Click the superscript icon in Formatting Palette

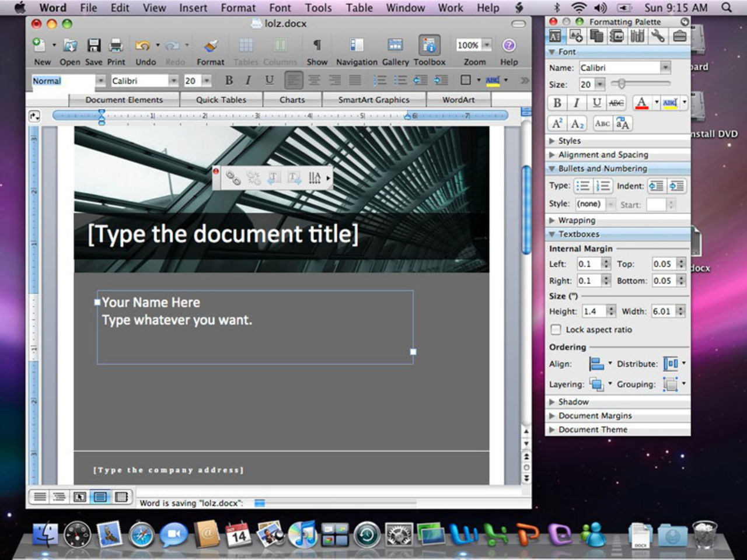[557, 124]
